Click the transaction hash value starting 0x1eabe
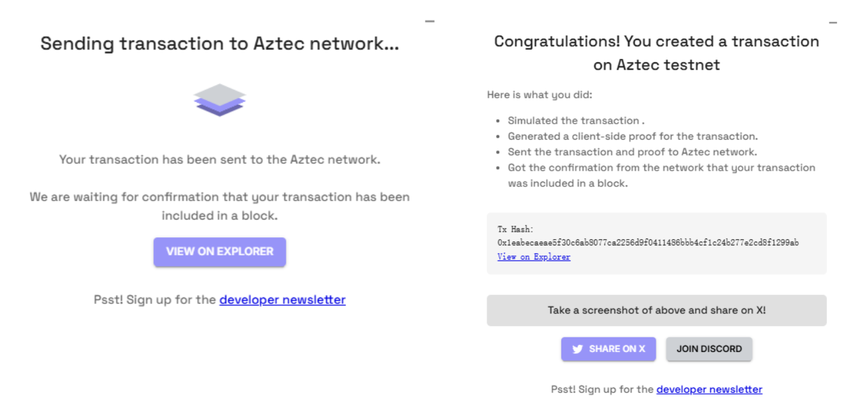This screenshot has height=411, width=868. point(648,243)
